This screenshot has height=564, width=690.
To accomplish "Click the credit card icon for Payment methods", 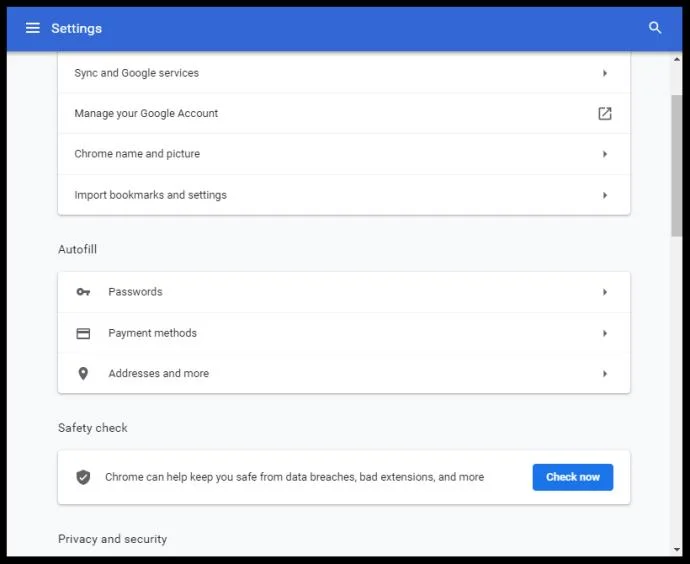I will click(x=83, y=333).
